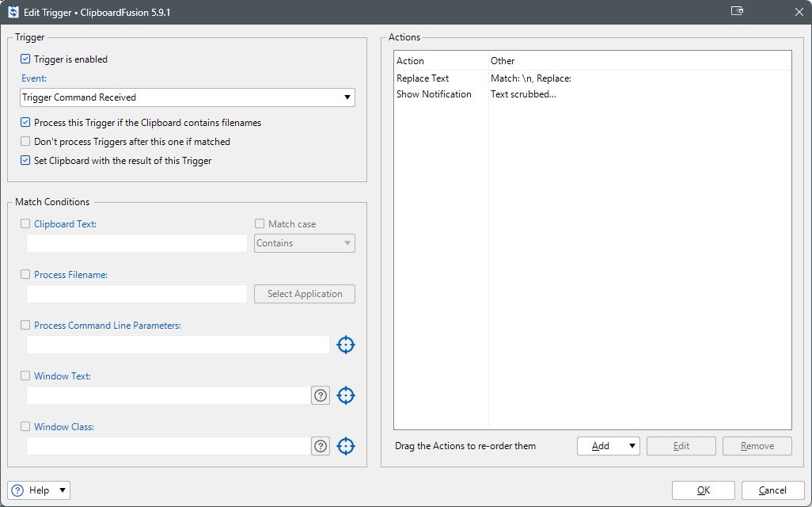Enable the Window Class condition checkbox

tap(25, 426)
